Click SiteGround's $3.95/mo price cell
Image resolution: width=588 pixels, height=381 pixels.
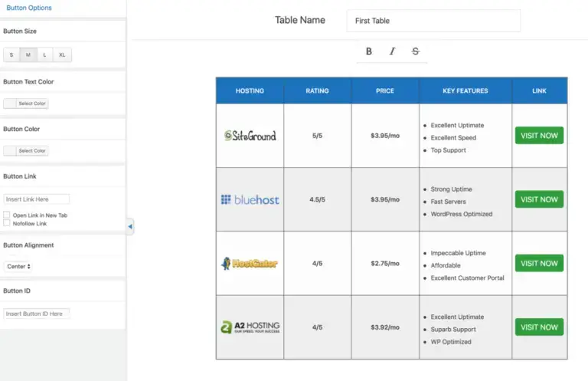tap(385, 136)
